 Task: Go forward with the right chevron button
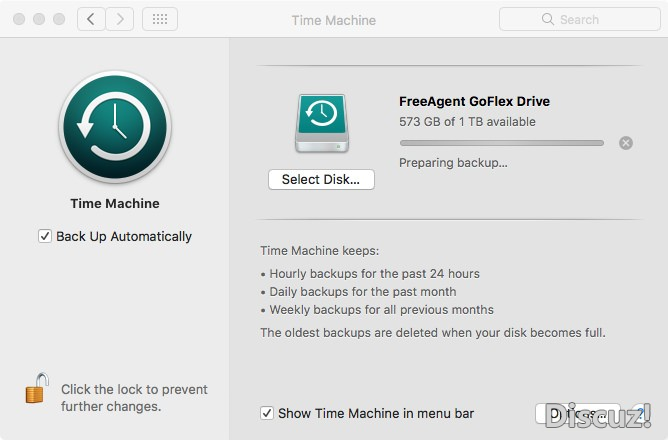point(120,19)
